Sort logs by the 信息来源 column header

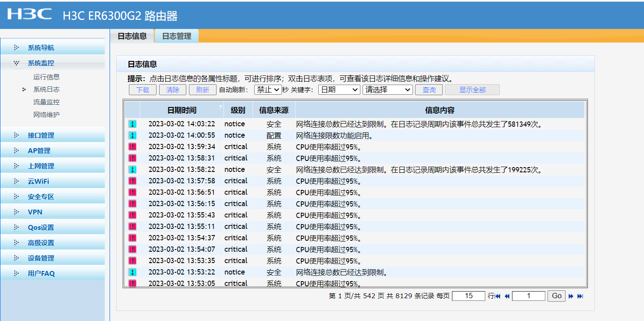point(274,110)
